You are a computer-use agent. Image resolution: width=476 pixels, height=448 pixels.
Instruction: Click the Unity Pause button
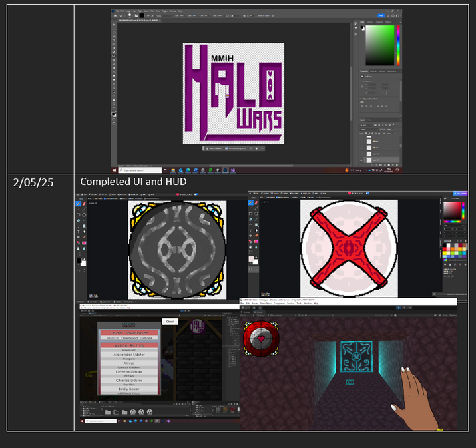pos(404,308)
